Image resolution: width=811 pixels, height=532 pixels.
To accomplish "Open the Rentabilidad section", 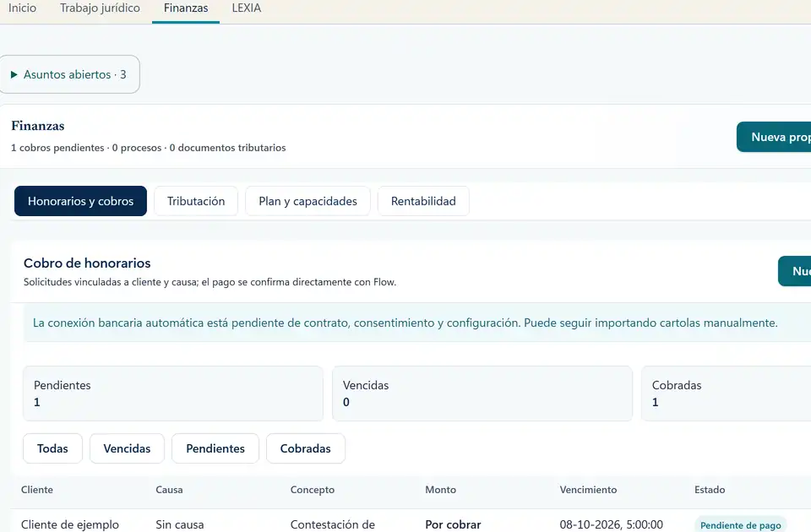I will click(x=423, y=201).
